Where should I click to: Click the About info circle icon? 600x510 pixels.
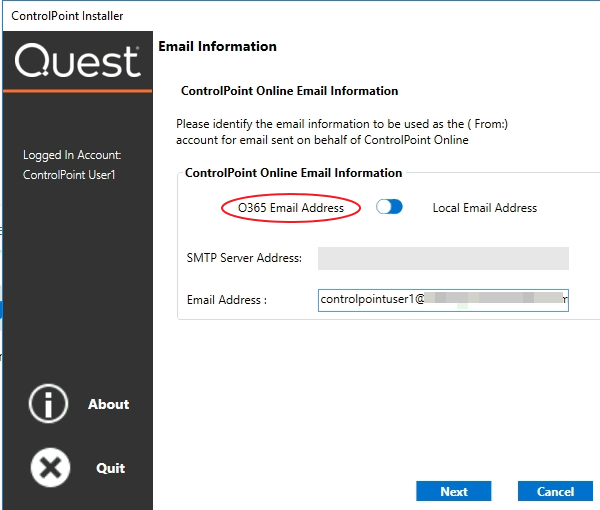(49, 404)
